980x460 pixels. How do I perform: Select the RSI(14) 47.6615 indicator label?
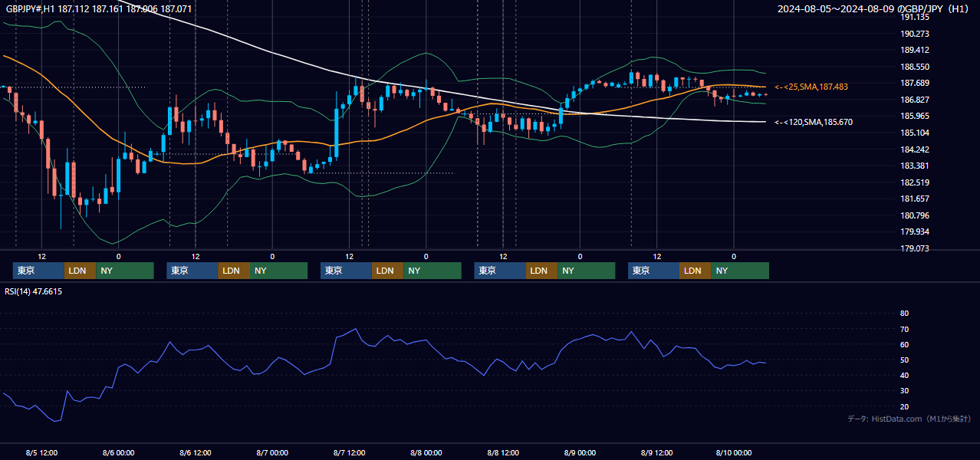click(34, 291)
